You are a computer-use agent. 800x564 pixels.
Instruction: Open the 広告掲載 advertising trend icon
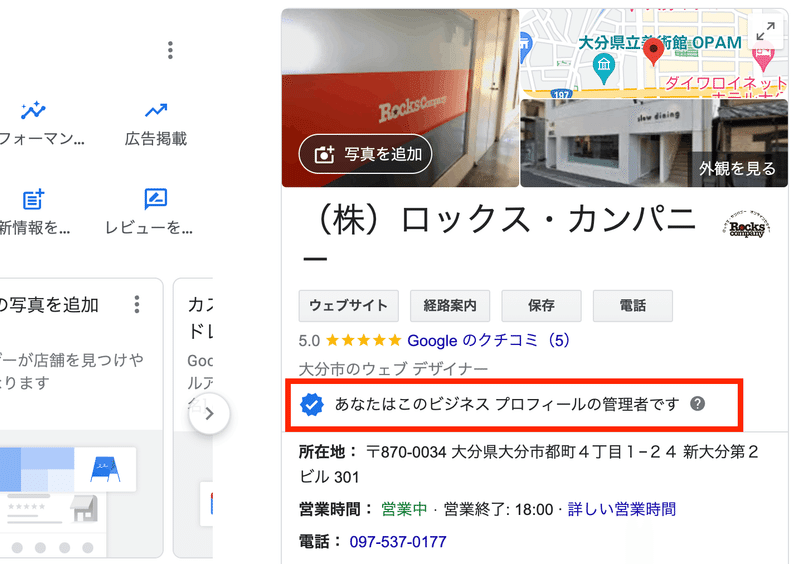pos(156,110)
